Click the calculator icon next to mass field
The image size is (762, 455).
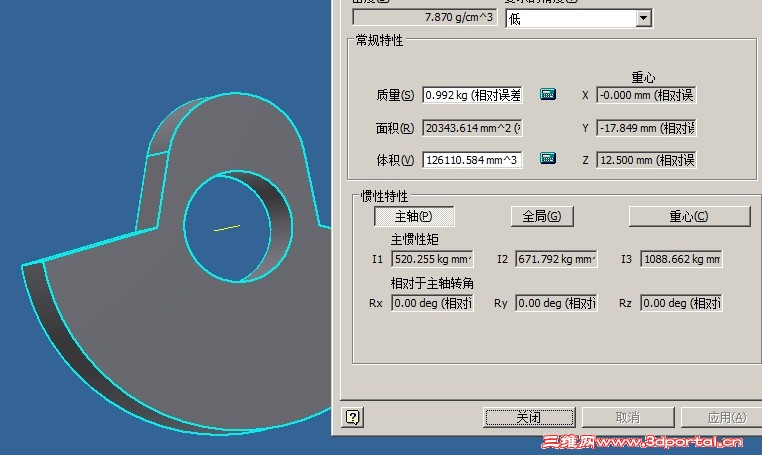click(548, 94)
